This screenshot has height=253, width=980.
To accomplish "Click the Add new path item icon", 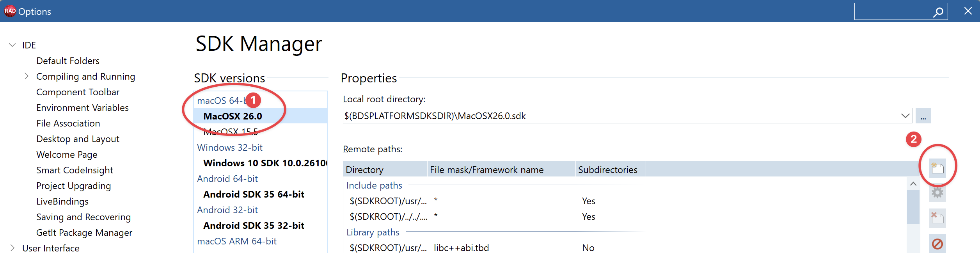I will coord(937,169).
